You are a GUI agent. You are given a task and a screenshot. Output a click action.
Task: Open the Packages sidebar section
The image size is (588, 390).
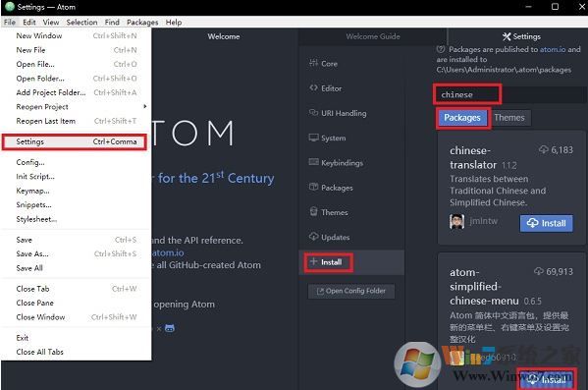[351, 188]
